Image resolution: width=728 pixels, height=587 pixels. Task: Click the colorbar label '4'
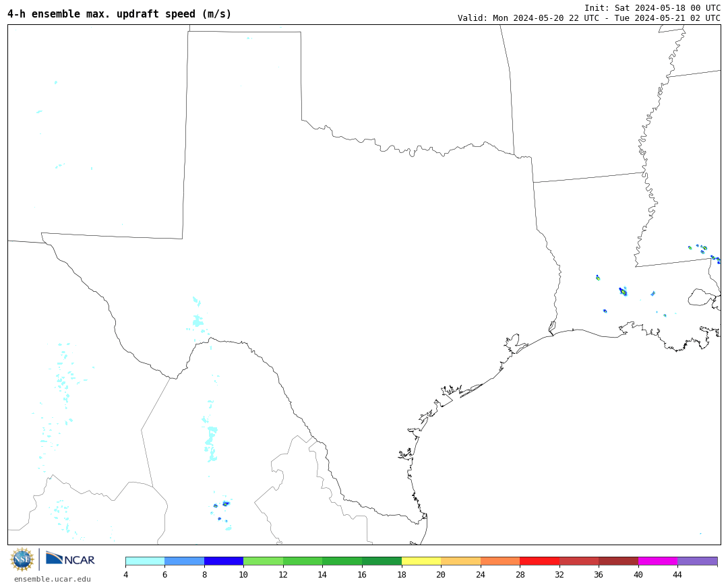pos(125,574)
